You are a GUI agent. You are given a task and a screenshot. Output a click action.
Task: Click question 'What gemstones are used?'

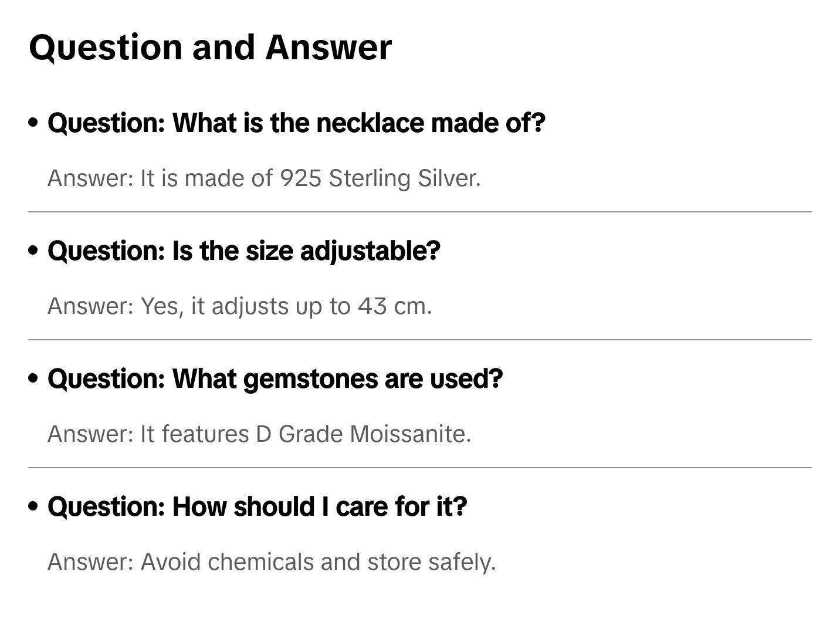(275, 379)
